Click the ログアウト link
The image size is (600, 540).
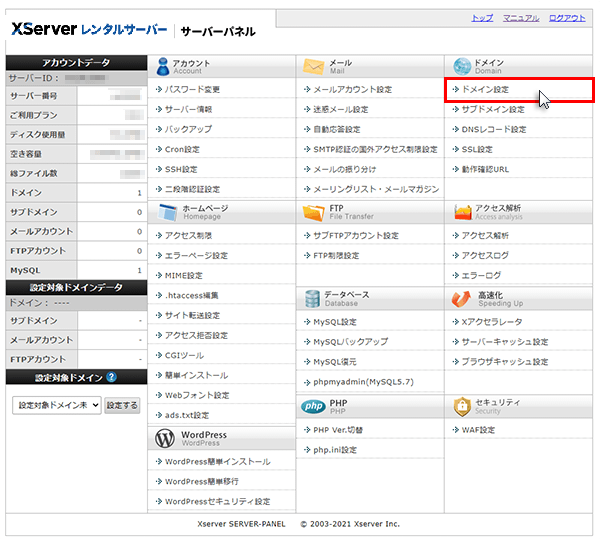pyautogui.click(x=567, y=19)
